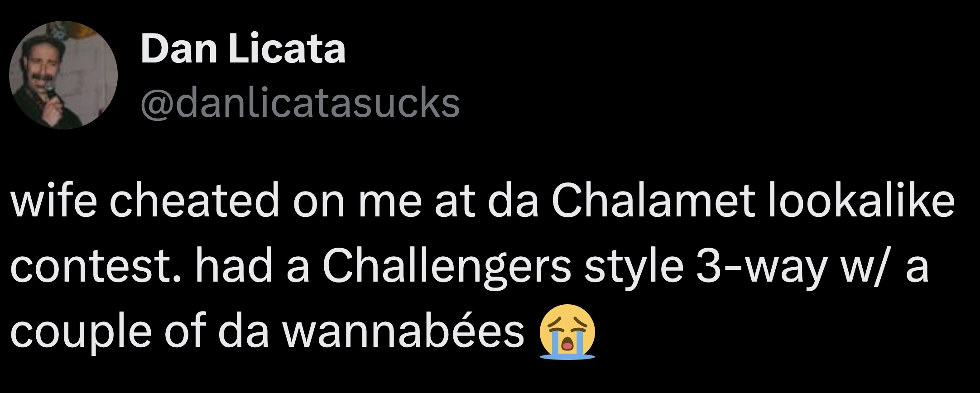Click the word "Challengers" in the tweet
This screenshot has height=393, width=980.
pyautogui.click(x=447, y=266)
